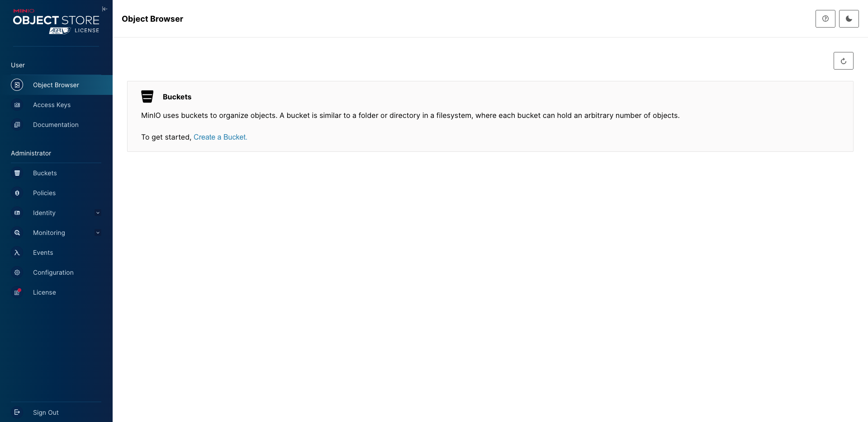The width and height of the screenshot is (868, 422).
Task: Click the Sign Out arrow icon
Action: (17, 412)
